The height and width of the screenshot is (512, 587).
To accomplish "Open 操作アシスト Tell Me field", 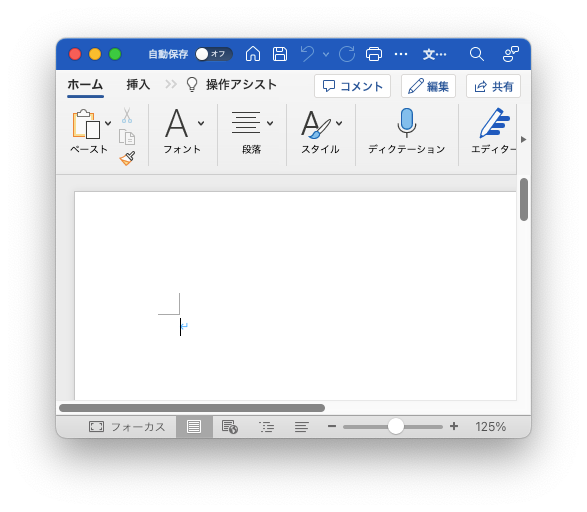I will 232,85.
